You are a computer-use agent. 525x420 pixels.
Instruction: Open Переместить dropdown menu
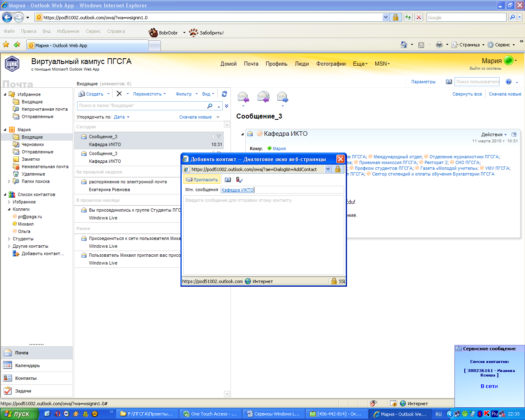(x=150, y=94)
